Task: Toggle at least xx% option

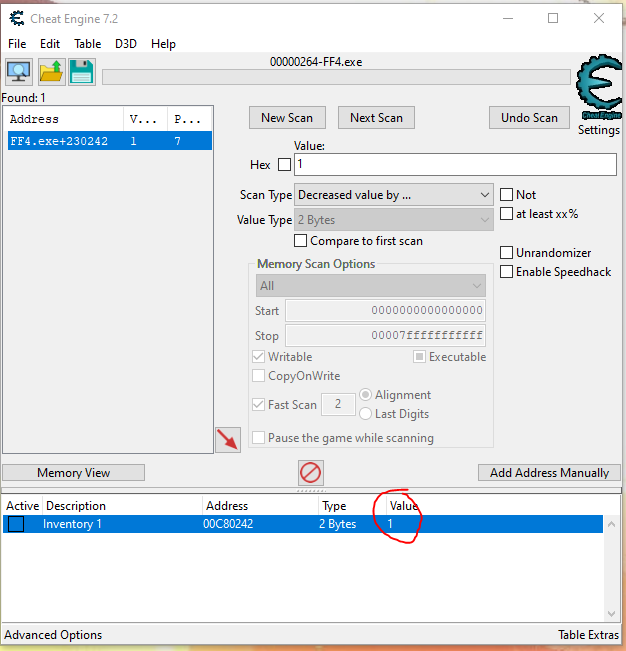Action: [x=506, y=213]
